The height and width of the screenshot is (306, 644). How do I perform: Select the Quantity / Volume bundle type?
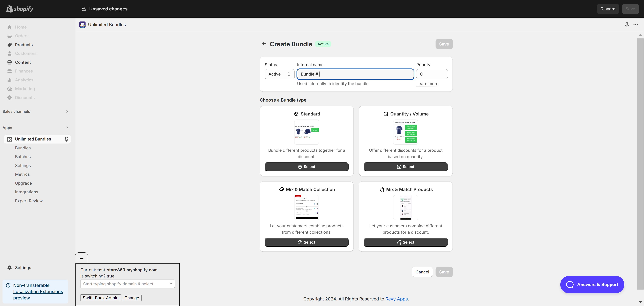coord(405,167)
